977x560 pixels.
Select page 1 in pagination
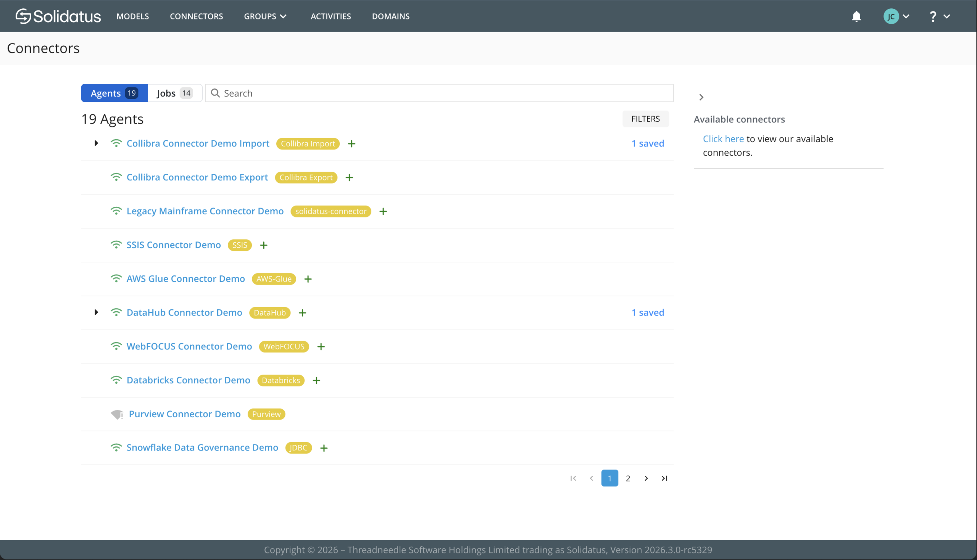coord(609,478)
